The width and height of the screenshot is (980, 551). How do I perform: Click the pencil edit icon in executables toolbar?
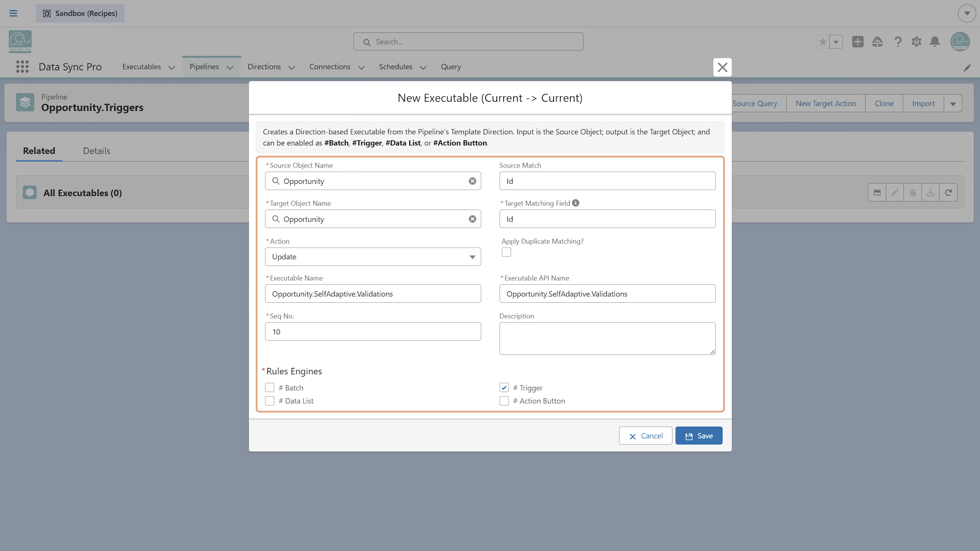coord(895,192)
